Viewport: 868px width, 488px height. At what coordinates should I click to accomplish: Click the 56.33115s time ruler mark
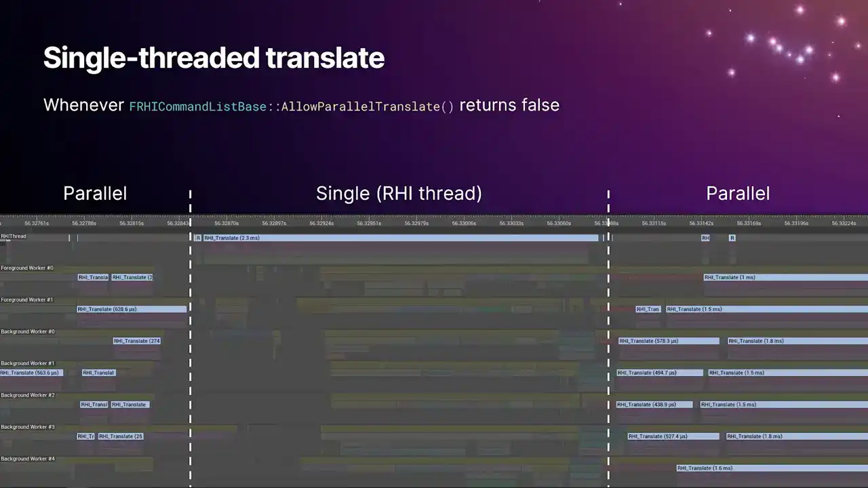(654, 223)
